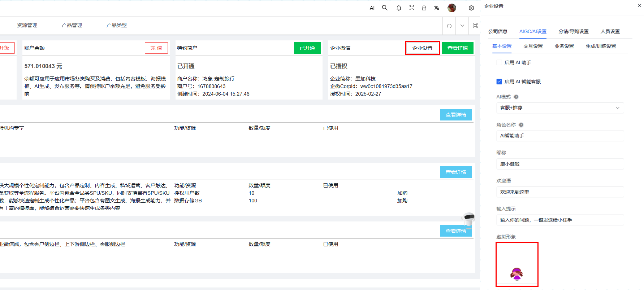644x290 pixels.
Task: Click the help icon beside 角色名称
Action: 521,125
